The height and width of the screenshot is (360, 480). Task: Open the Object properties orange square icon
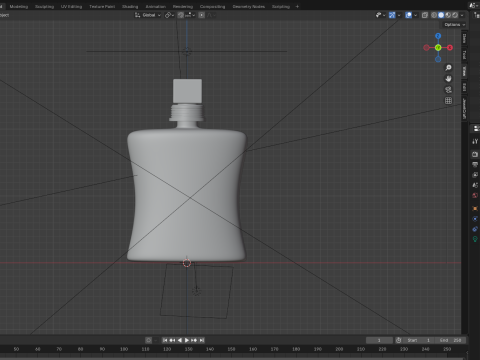click(x=475, y=209)
